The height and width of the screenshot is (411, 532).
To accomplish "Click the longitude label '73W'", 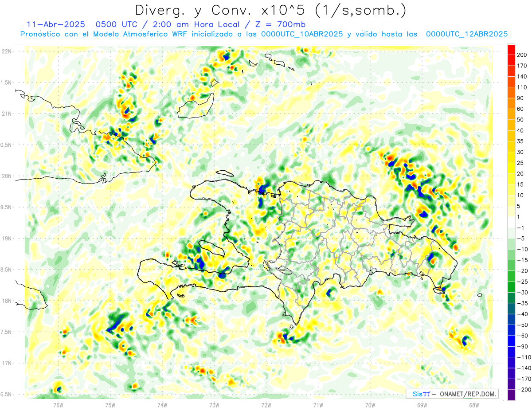I will pos(214,405).
